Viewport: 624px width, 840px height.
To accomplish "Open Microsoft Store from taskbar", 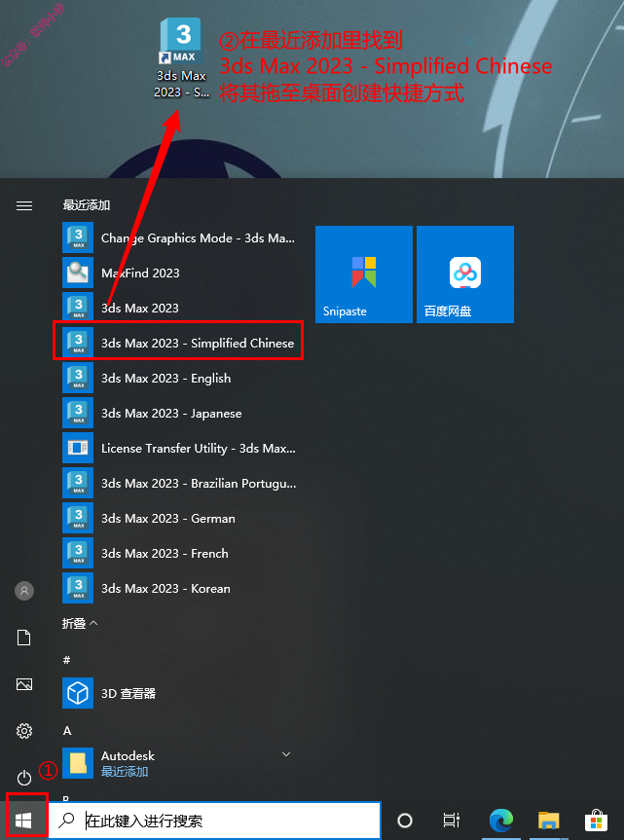I will 596,821.
